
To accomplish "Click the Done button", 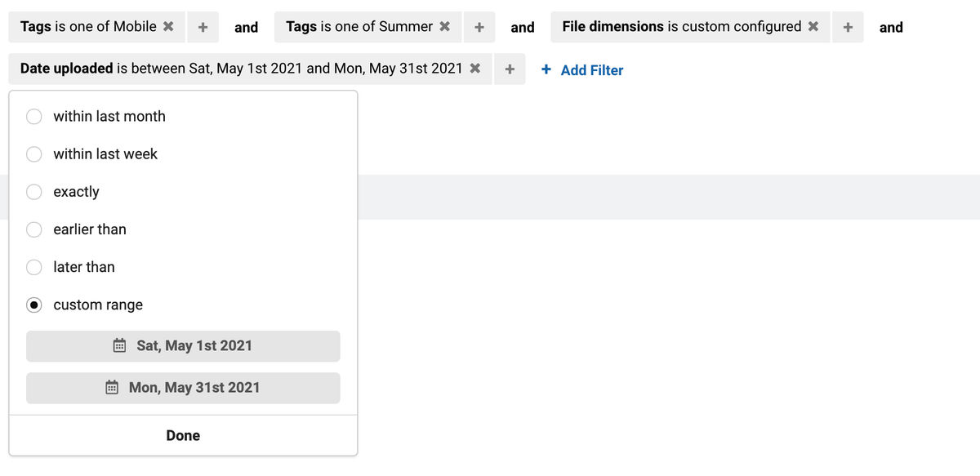I will click(183, 436).
